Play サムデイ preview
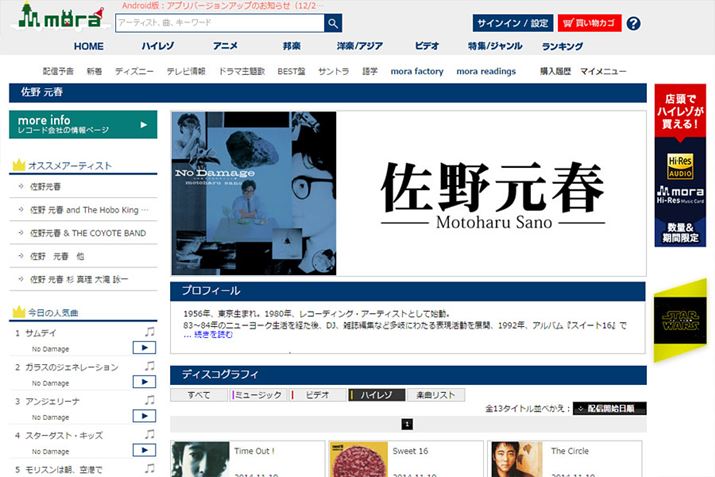The height and width of the screenshot is (477, 715). coord(144,347)
